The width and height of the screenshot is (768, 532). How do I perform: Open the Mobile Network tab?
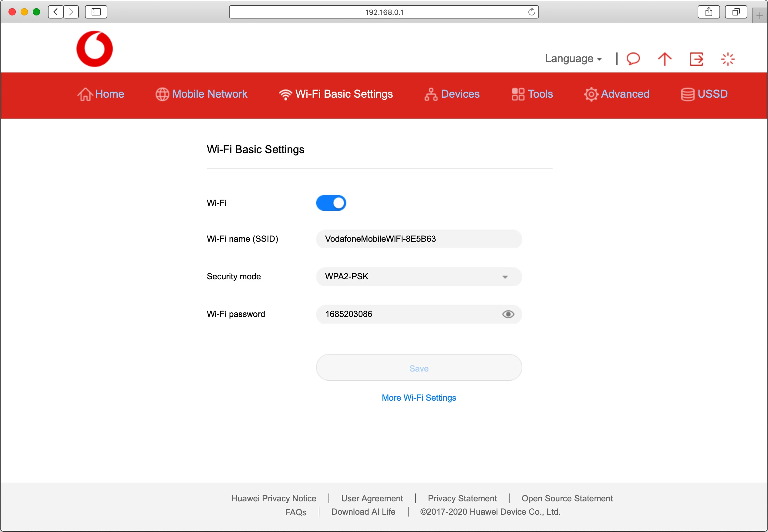coord(202,94)
